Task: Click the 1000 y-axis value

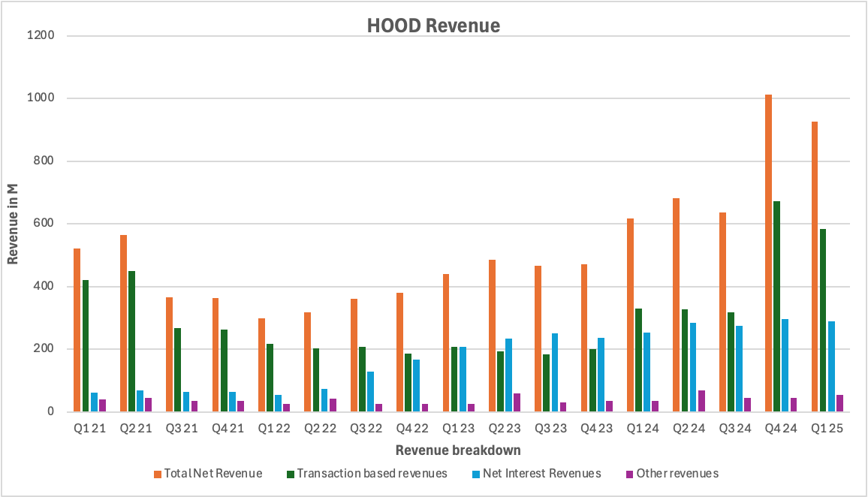Action: 41,98
